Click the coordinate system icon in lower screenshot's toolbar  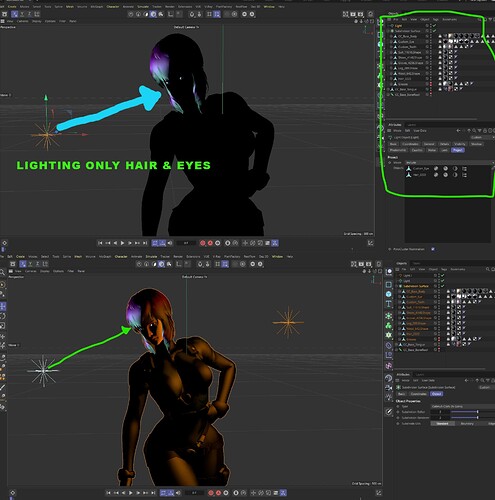tap(45, 264)
